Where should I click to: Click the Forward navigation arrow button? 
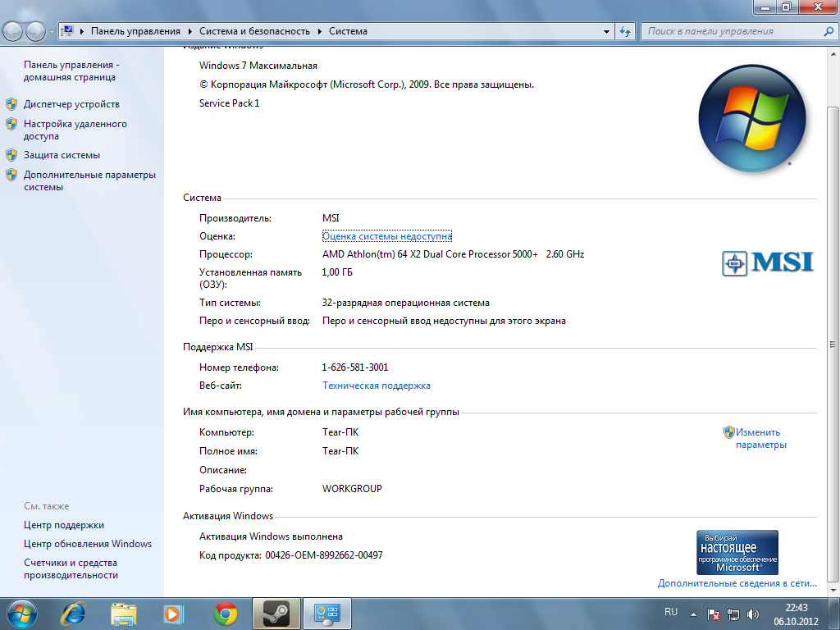tap(35, 32)
